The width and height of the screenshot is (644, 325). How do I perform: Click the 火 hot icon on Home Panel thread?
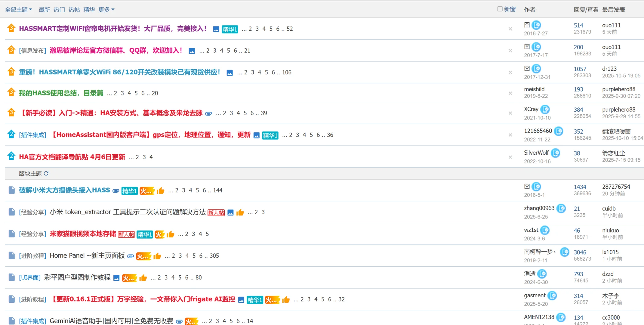(x=144, y=256)
